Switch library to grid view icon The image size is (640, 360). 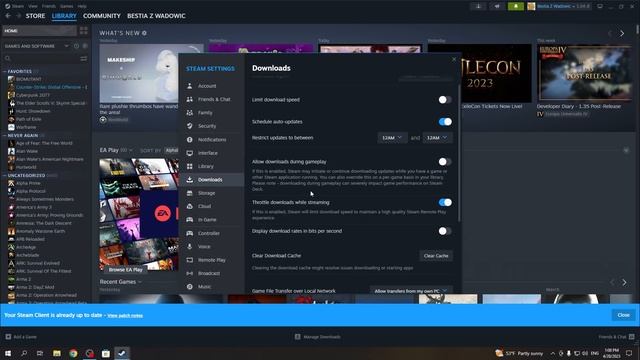pos(84,31)
